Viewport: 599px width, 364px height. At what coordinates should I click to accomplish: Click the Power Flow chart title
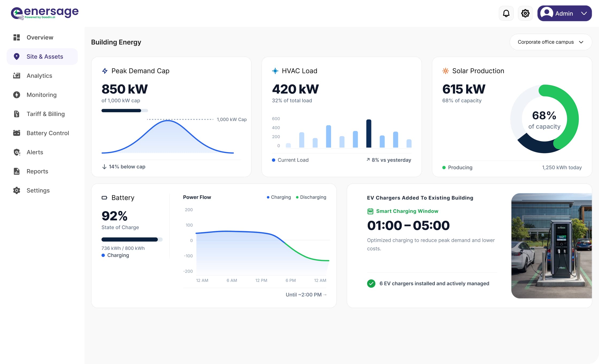pos(197,197)
